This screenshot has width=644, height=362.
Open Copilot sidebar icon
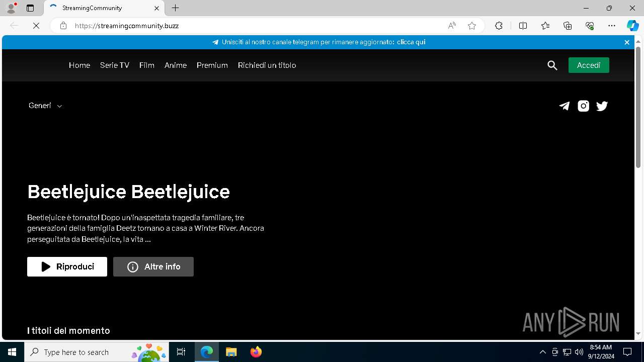click(632, 26)
